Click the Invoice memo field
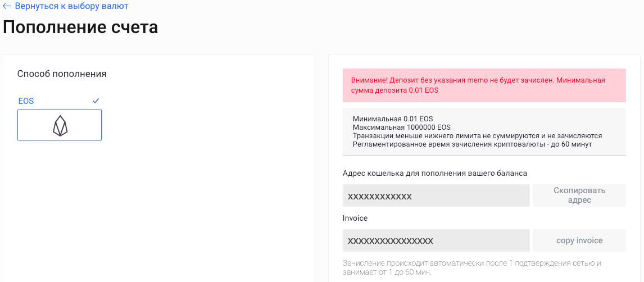 point(436,240)
